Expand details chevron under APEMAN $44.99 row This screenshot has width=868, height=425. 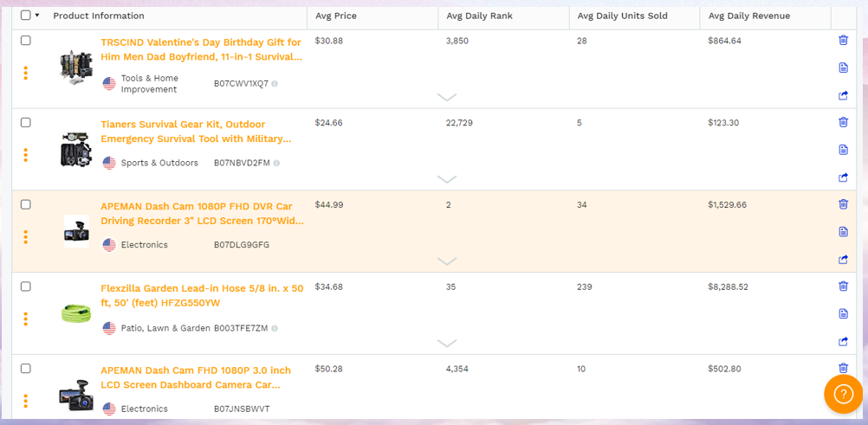tap(447, 261)
